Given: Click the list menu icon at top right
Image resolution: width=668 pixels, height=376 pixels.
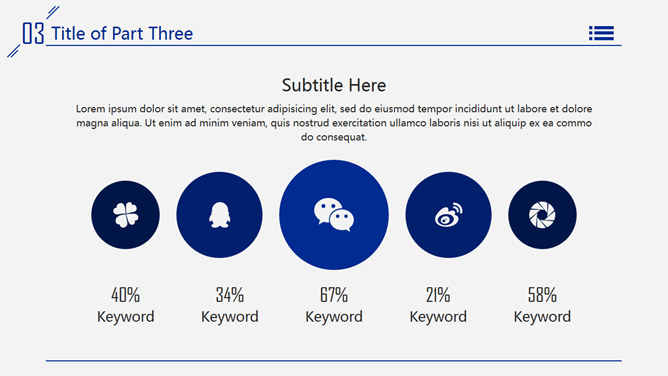Looking at the screenshot, I should [601, 33].
